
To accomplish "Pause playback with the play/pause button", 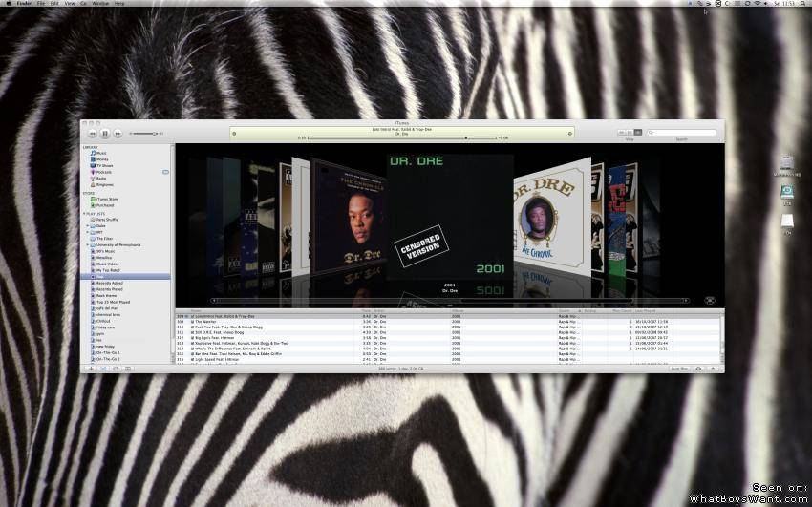I will pyautogui.click(x=105, y=134).
